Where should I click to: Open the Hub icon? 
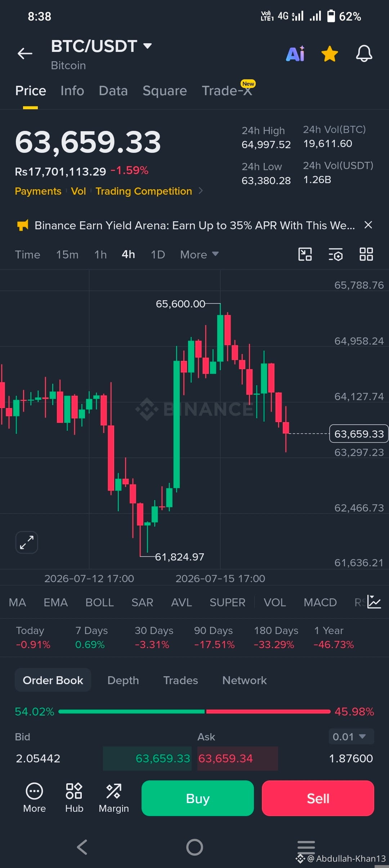pyautogui.click(x=74, y=798)
